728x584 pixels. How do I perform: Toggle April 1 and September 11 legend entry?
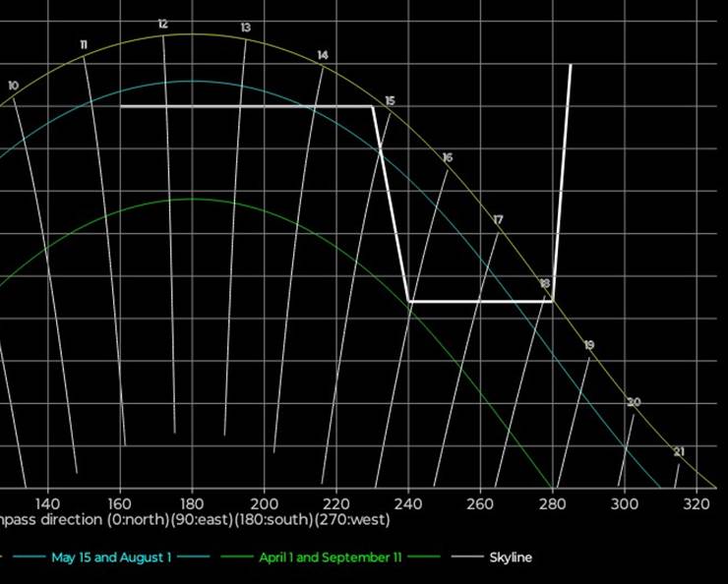click(x=330, y=557)
